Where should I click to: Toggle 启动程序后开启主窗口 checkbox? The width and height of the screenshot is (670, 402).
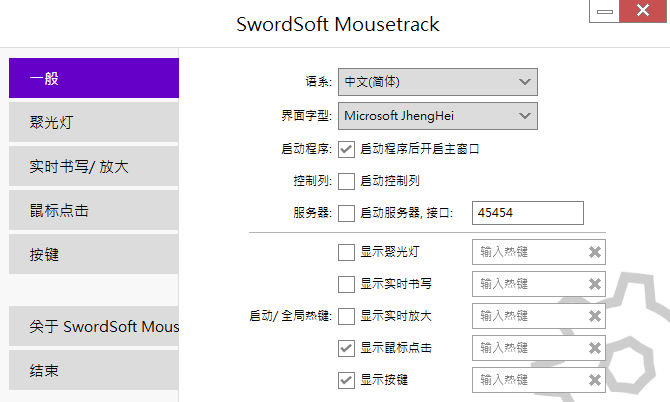tap(347, 149)
